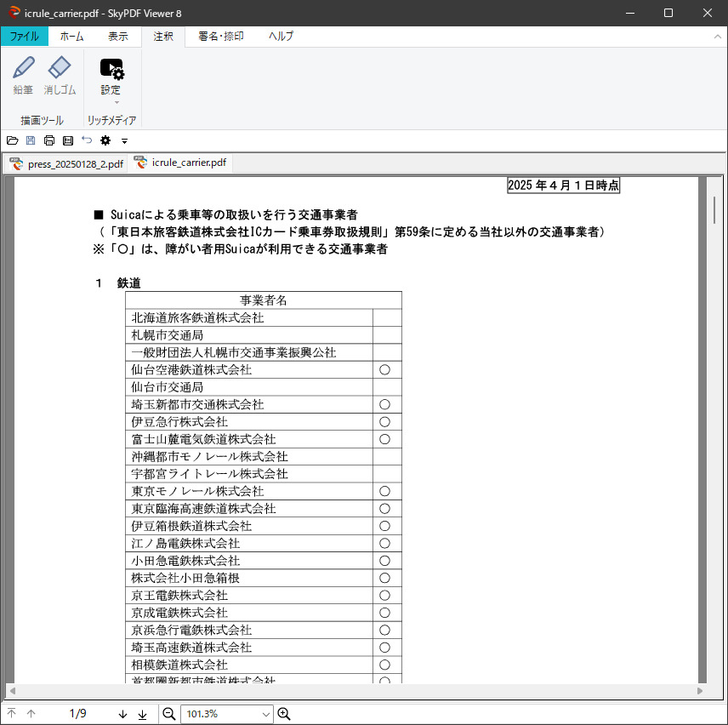Screen dimensions: 728x725
Task: Click the page number field showing 1/9
Action: click(x=77, y=714)
